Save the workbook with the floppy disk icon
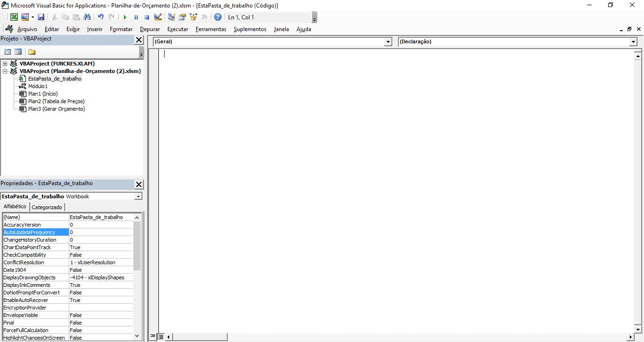 click(x=41, y=17)
